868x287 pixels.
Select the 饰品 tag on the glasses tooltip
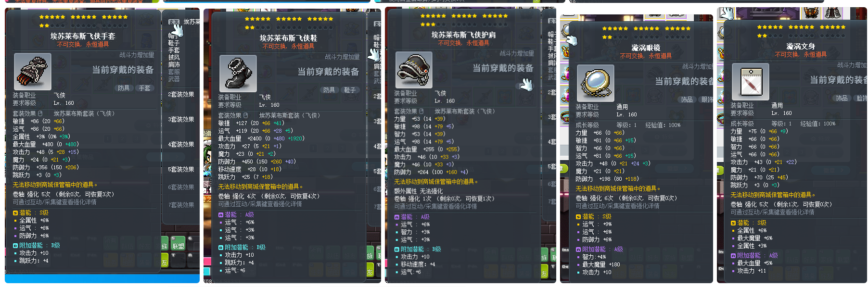(x=687, y=100)
